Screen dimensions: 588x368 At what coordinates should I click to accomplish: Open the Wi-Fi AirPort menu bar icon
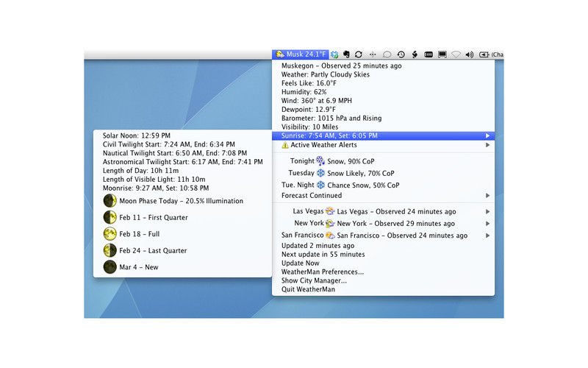click(x=456, y=54)
